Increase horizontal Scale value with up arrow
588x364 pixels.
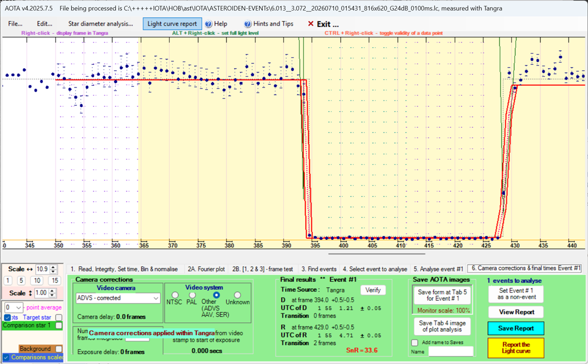53,267
